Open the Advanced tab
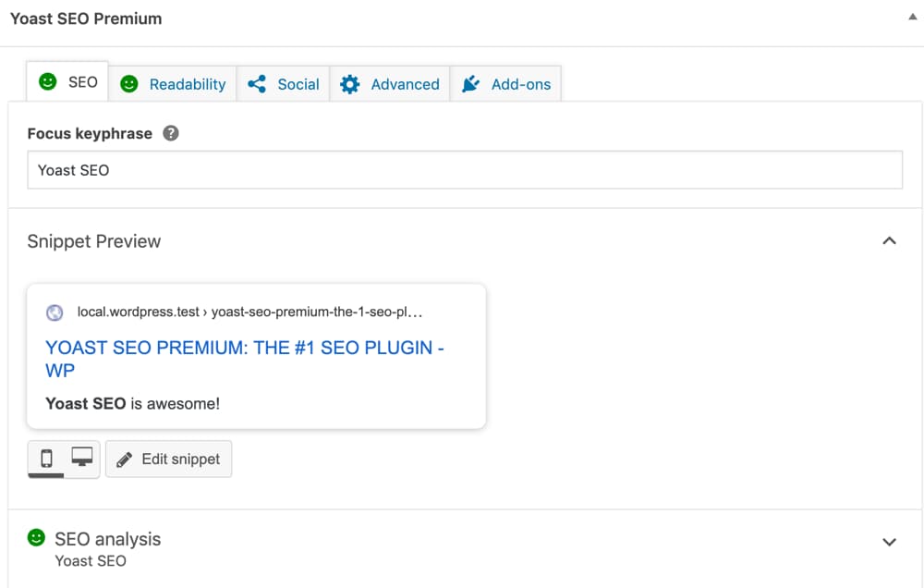 405,84
